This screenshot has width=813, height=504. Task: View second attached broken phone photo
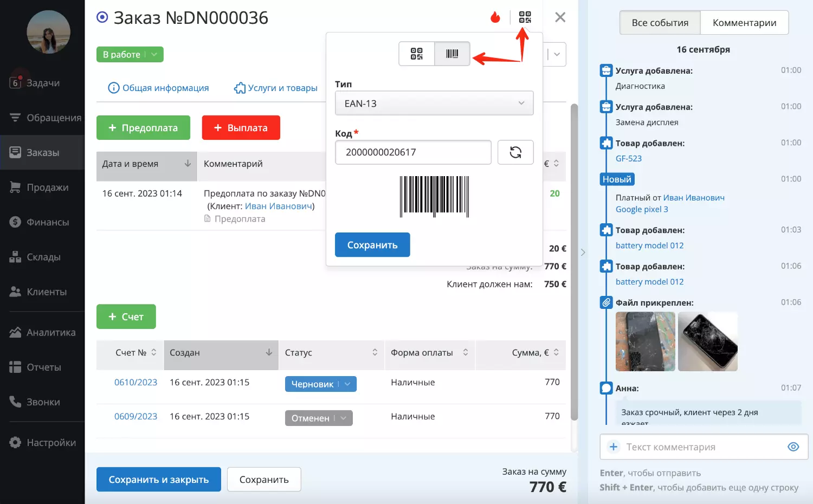pyautogui.click(x=707, y=341)
